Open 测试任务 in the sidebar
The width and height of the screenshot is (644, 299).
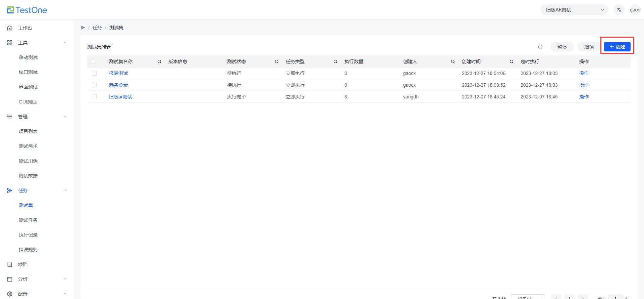(x=28, y=220)
